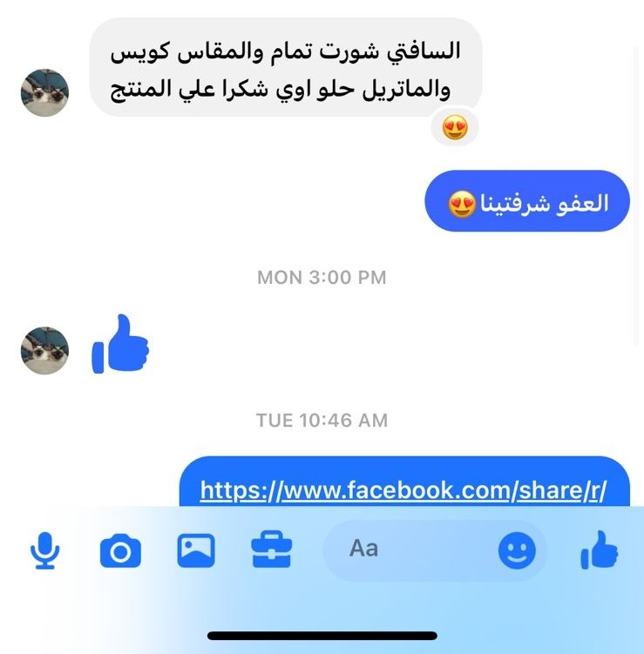
Task: Select the blue sent Arabic reply bubble
Action: (x=527, y=200)
